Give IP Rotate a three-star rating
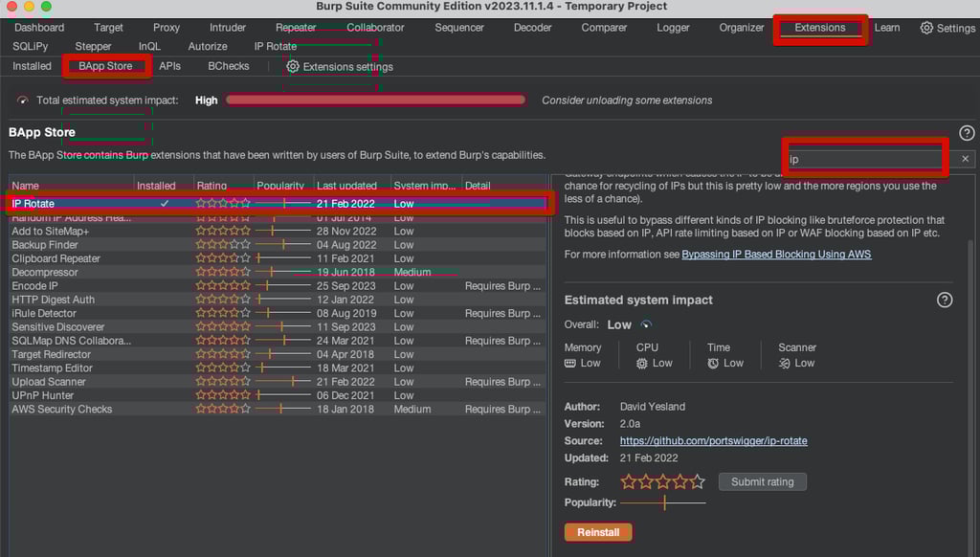The height and width of the screenshot is (557, 980). coord(663,482)
